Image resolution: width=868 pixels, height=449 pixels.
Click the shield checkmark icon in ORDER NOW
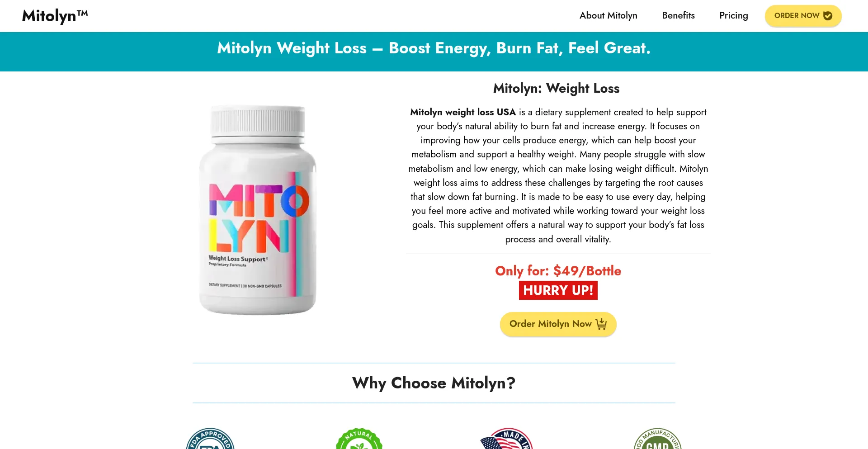828,16
